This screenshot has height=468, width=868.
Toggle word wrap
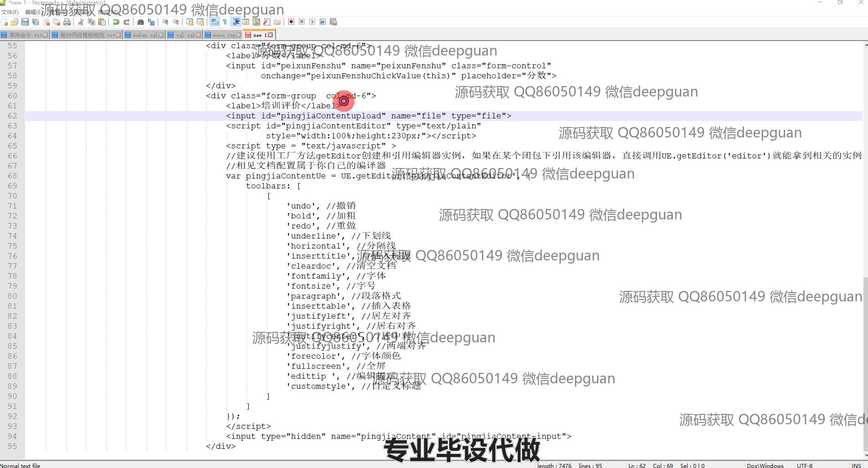tap(214, 22)
